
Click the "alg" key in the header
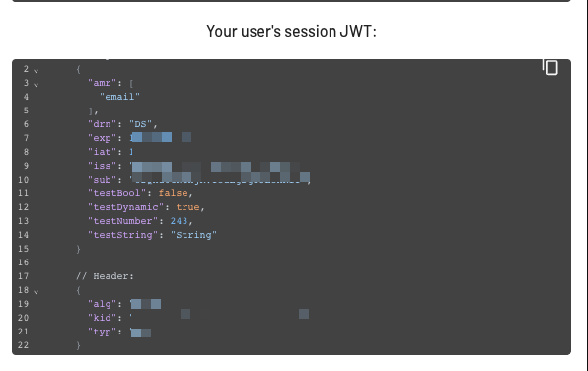[x=102, y=304]
